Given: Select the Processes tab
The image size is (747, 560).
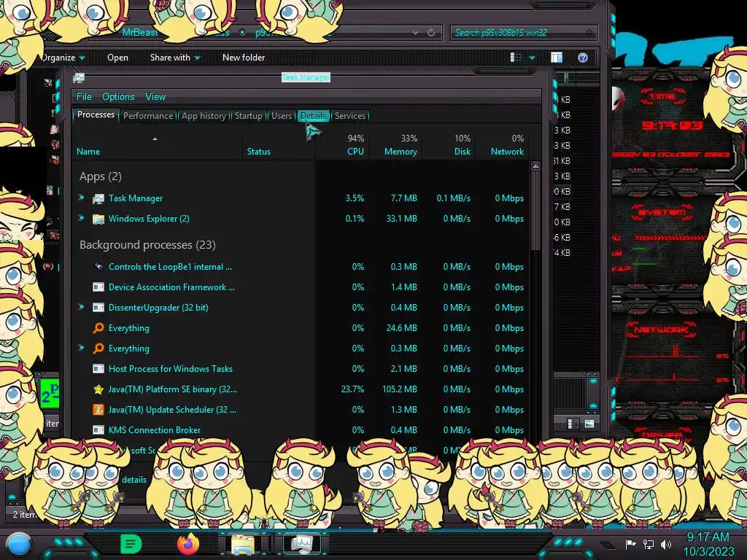Looking at the screenshot, I should coord(96,114).
